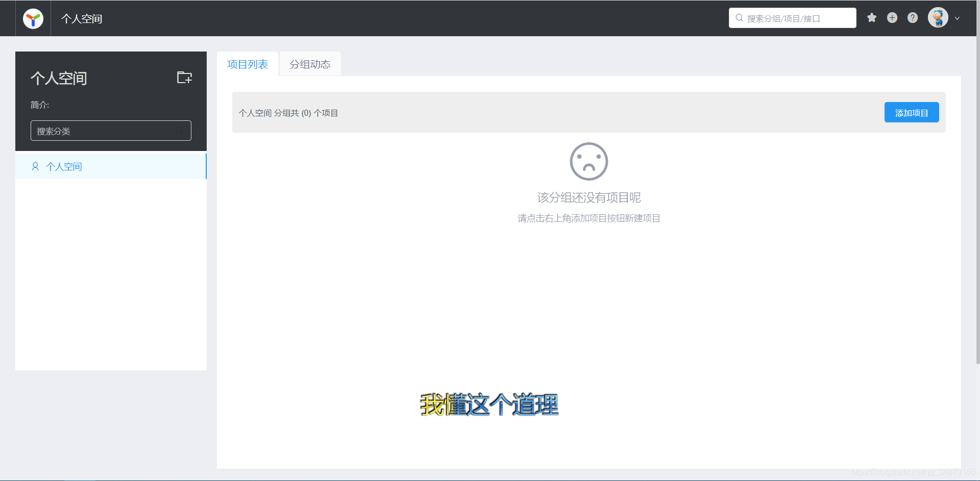Open the starred projects via star icon
The image size is (980, 481).
point(872,18)
